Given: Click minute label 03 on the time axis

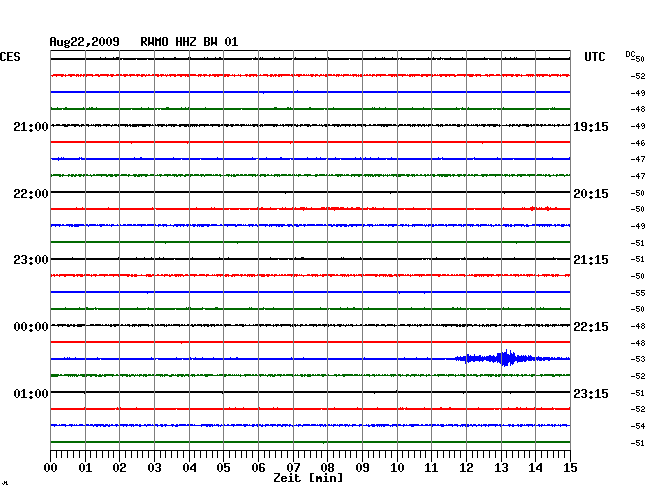Looking at the screenshot, I should (154, 468).
